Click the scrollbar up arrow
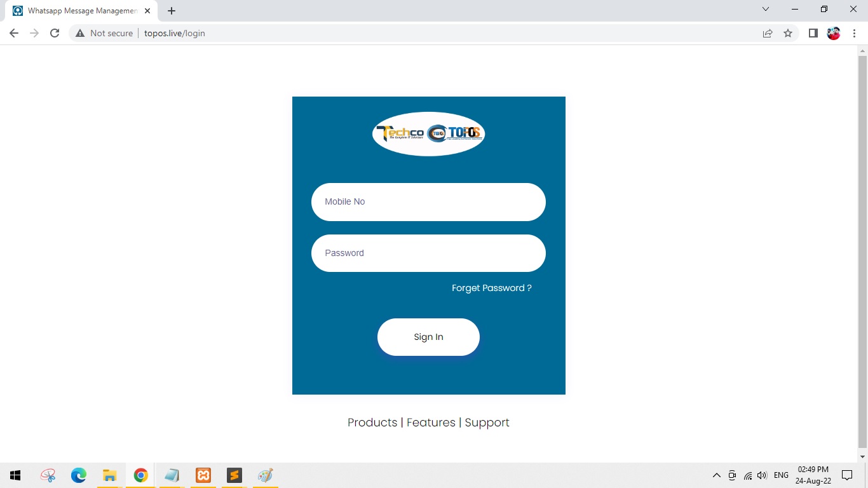 (x=863, y=50)
